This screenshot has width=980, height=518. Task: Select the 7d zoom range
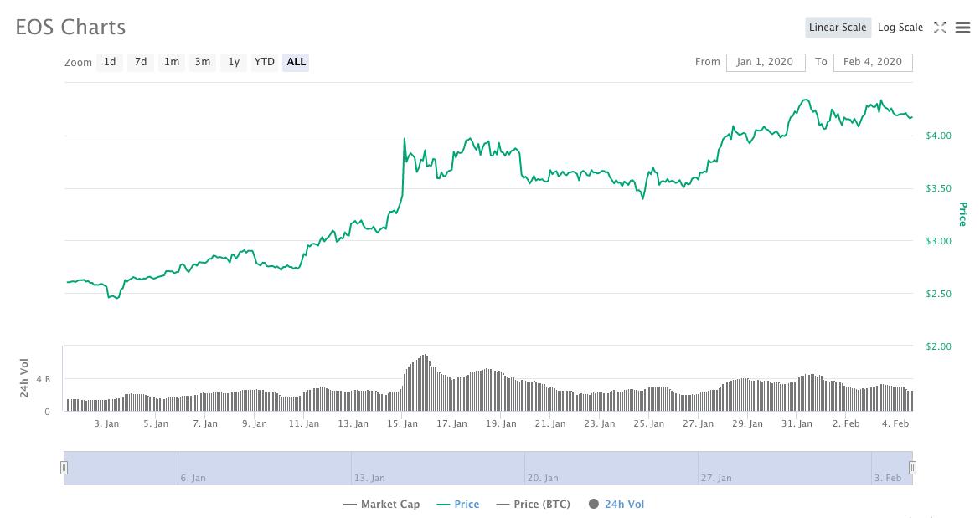pyautogui.click(x=140, y=62)
